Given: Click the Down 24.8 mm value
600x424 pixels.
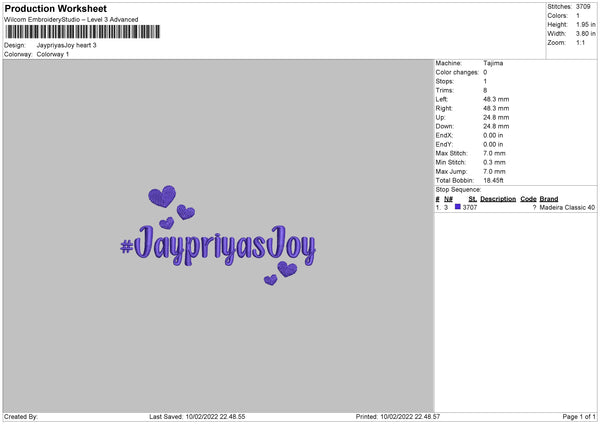Looking at the screenshot, I should 496,126.
